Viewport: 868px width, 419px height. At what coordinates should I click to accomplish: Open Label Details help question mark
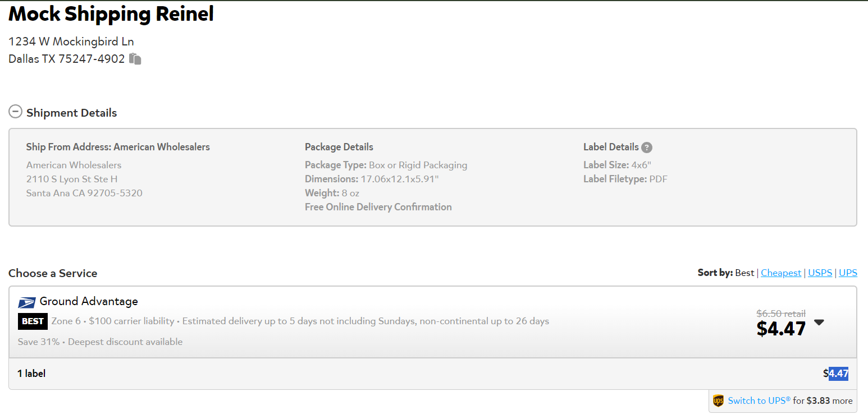[x=647, y=148]
